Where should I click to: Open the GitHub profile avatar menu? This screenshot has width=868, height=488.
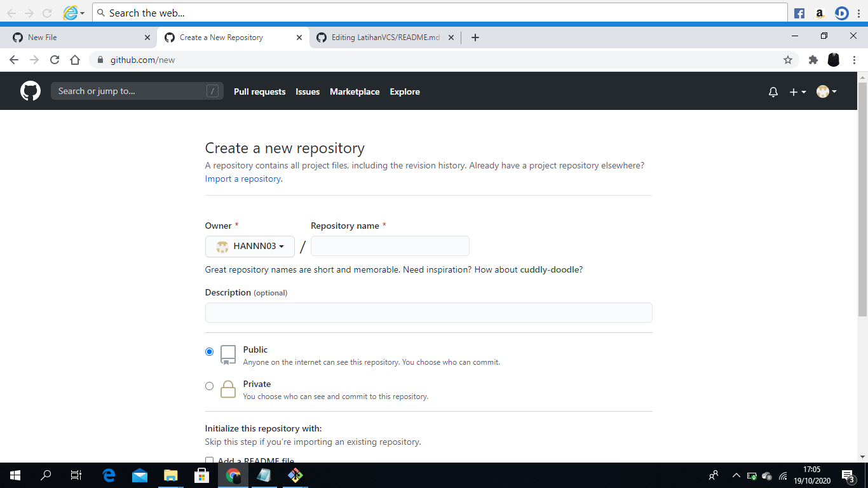825,91
